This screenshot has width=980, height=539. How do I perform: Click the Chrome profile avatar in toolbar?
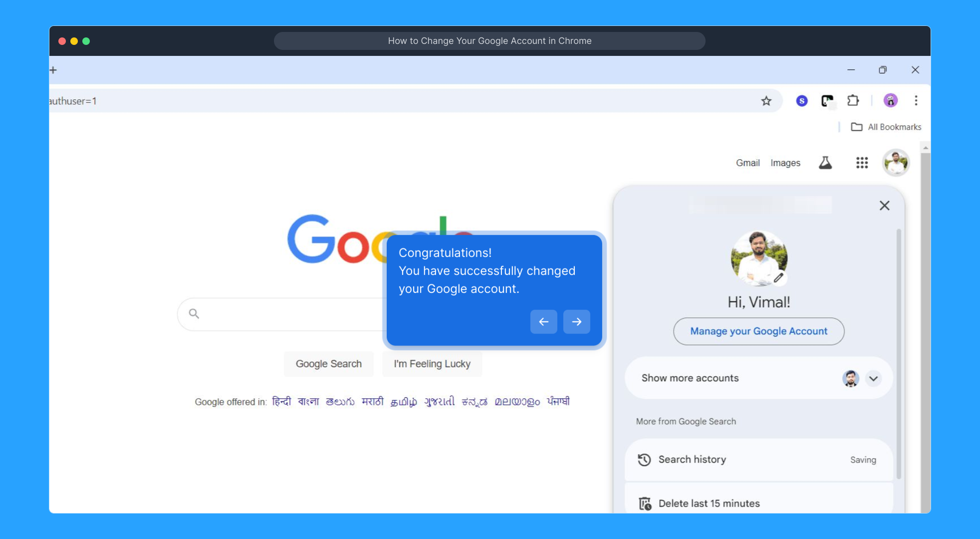(x=890, y=101)
